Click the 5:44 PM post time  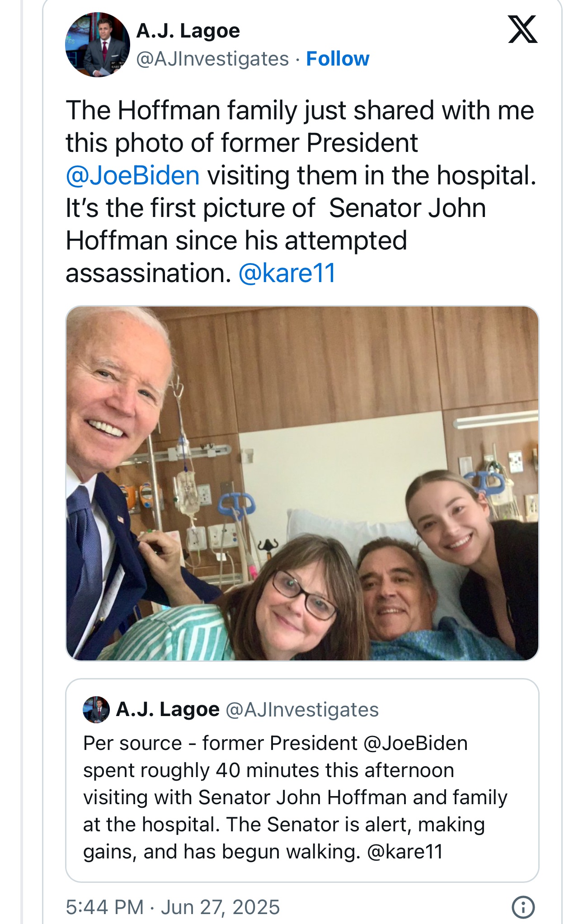tap(104, 907)
